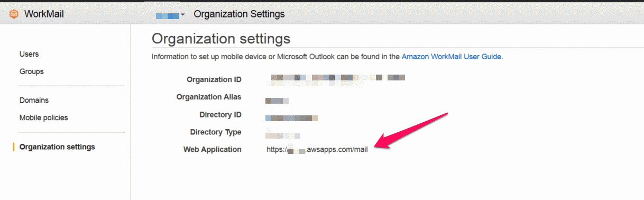The height and width of the screenshot is (200, 644).
Task: Click the WorkMail product name text
Action: coord(44,14)
